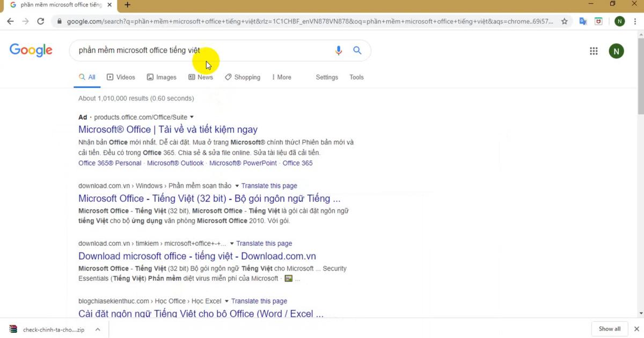The image size is (644, 338).
Task: Switch to Videos results
Action: pos(121,77)
